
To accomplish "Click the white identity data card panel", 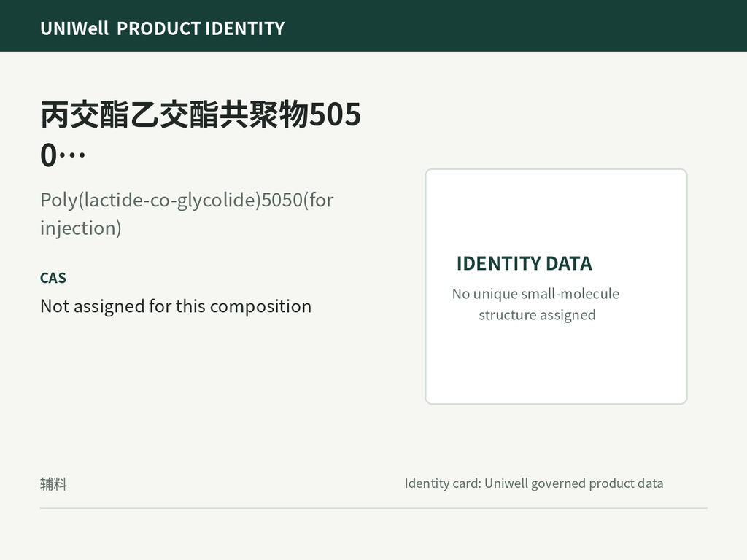I will 556,286.
